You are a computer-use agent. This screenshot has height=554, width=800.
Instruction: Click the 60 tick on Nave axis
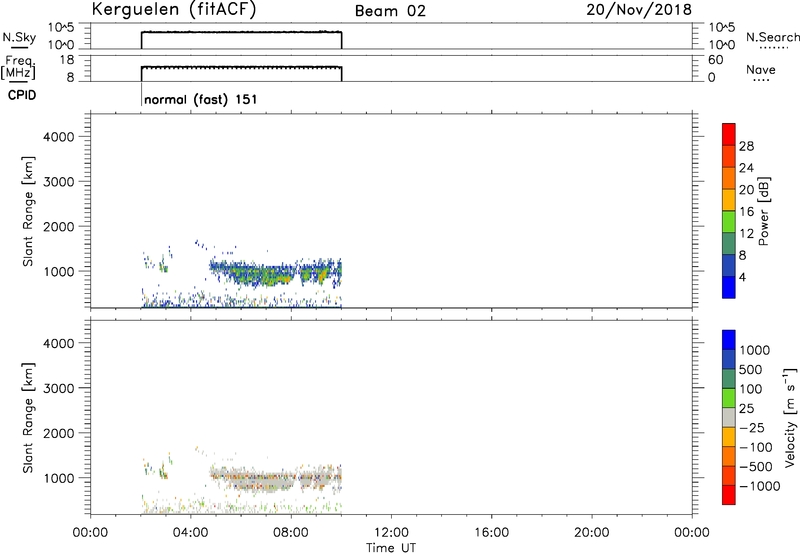pos(715,60)
